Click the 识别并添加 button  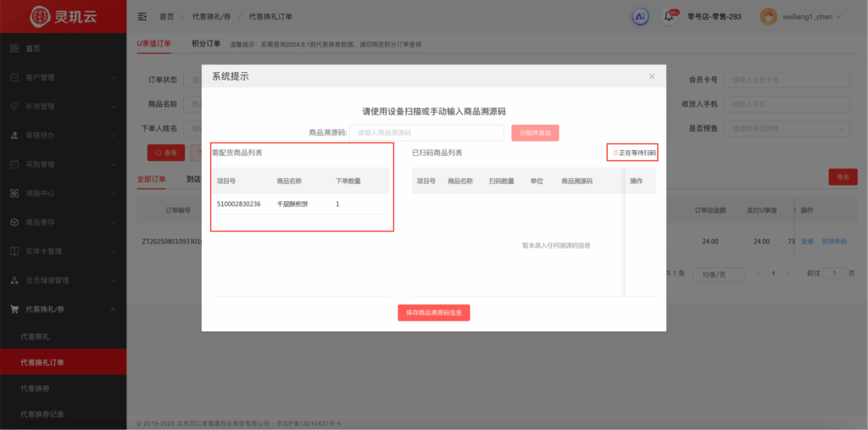535,132
